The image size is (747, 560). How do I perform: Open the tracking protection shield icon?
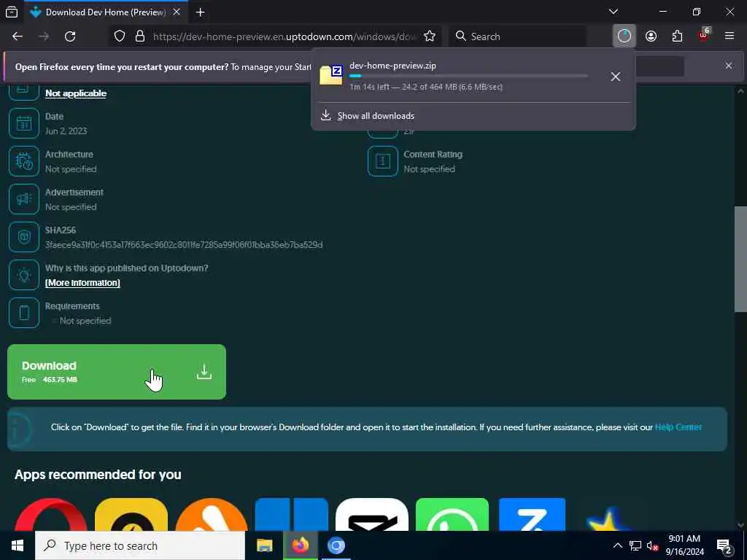[120, 36]
